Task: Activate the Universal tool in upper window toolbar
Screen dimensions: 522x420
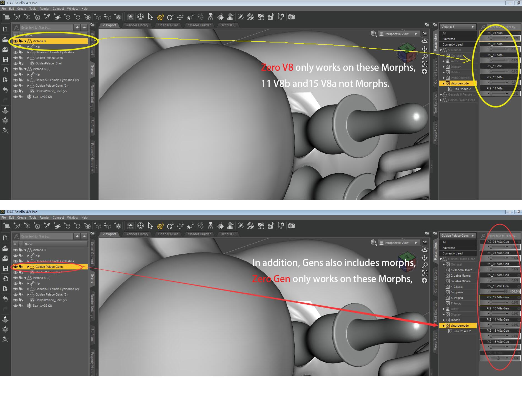Action: tap(160, 17)
